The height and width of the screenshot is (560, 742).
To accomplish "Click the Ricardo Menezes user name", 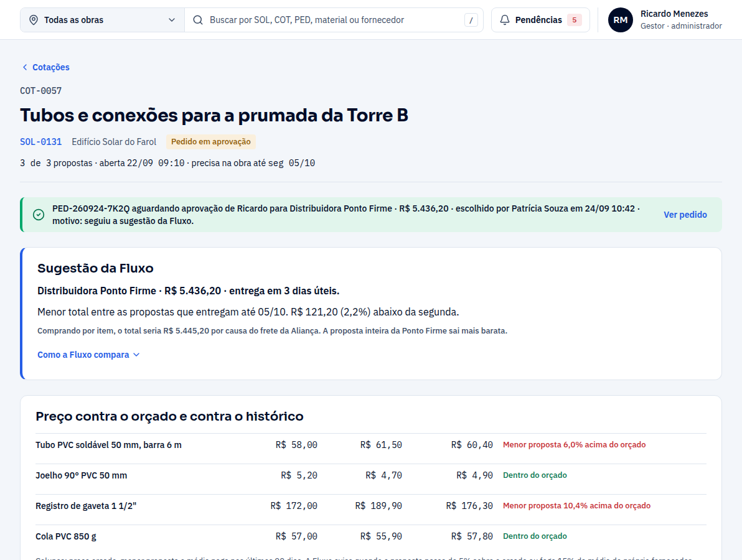I will (x=674, y=14).
